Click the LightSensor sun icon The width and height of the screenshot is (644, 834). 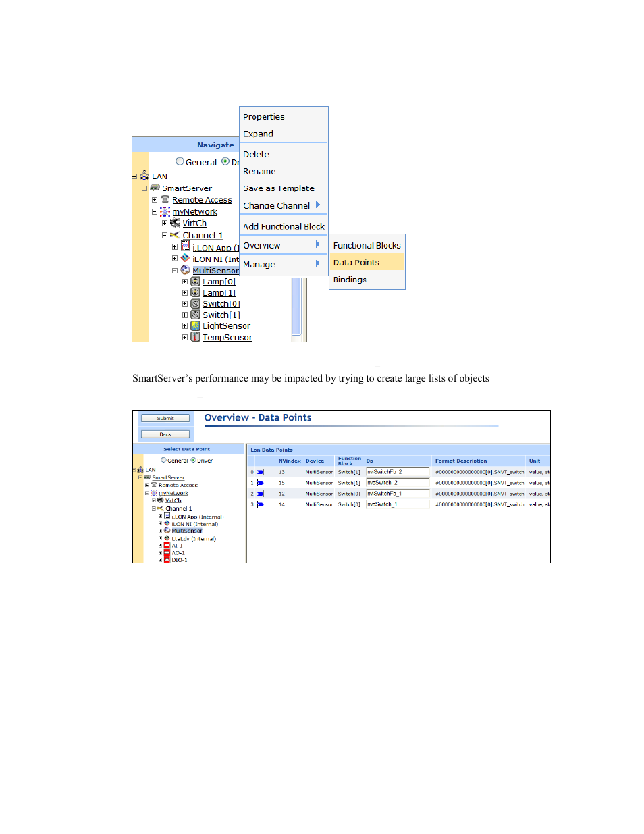pos(195,326)
